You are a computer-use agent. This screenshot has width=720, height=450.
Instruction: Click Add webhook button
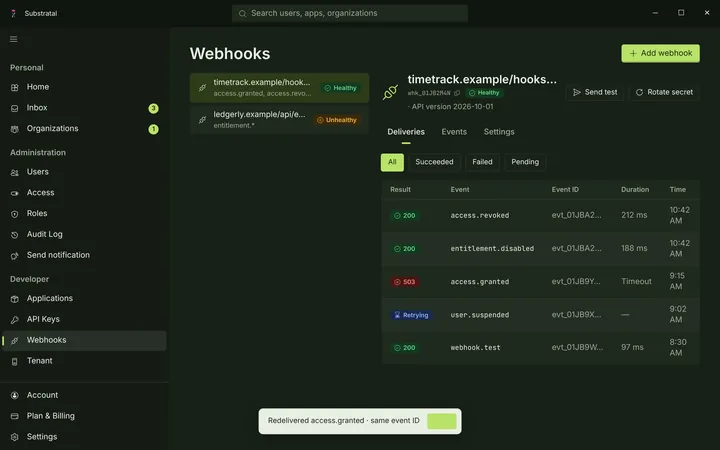coord(660,53)
